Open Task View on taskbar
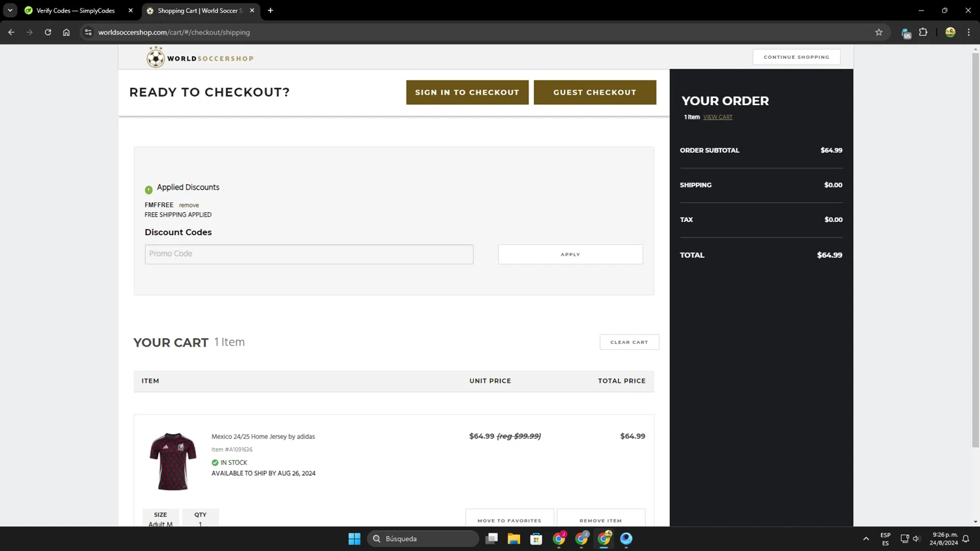Image resolution: width=980 pixels, height=551 pixels. point(491,539)
